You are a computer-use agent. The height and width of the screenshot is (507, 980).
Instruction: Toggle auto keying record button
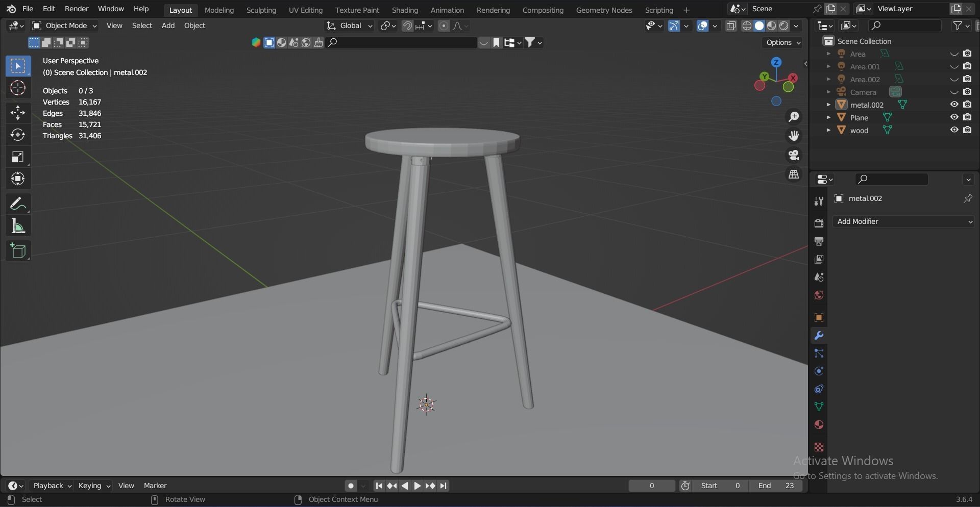351,486
